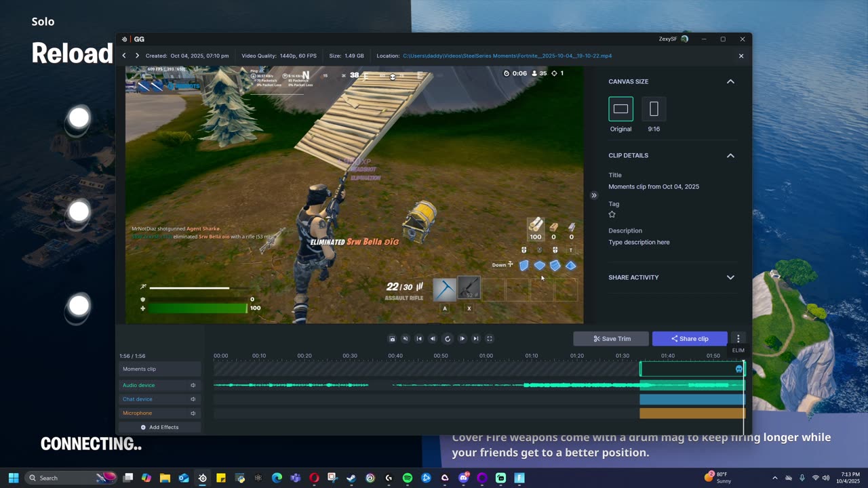Select the Microphone track label
Screen dimensions: 868x488
(137, 413)
